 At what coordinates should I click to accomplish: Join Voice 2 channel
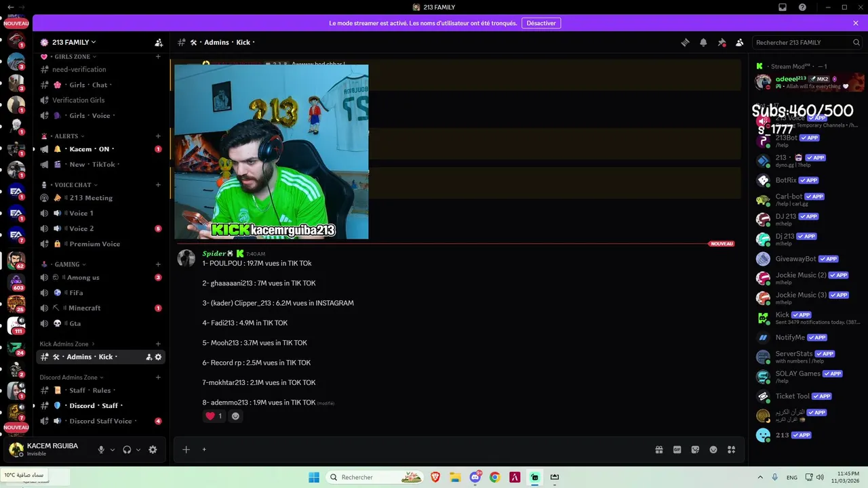tap(100, 229)
